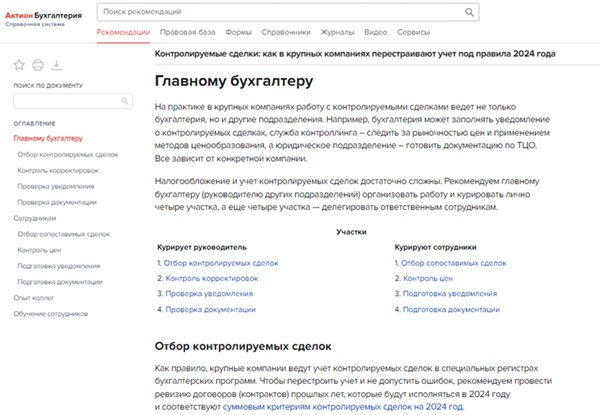Select the Видео tab
600x415 pixels.
coord(376,33)
